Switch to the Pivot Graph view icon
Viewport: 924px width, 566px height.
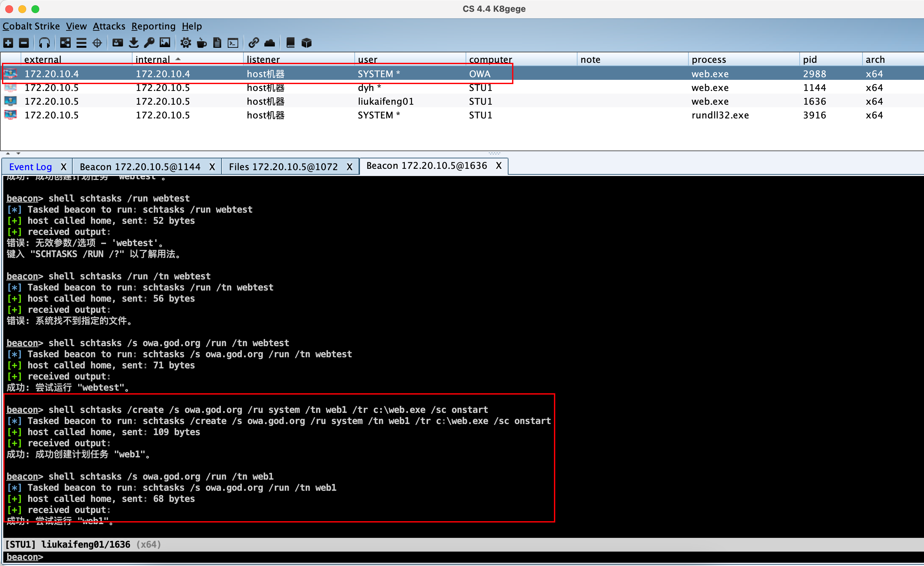66,43
